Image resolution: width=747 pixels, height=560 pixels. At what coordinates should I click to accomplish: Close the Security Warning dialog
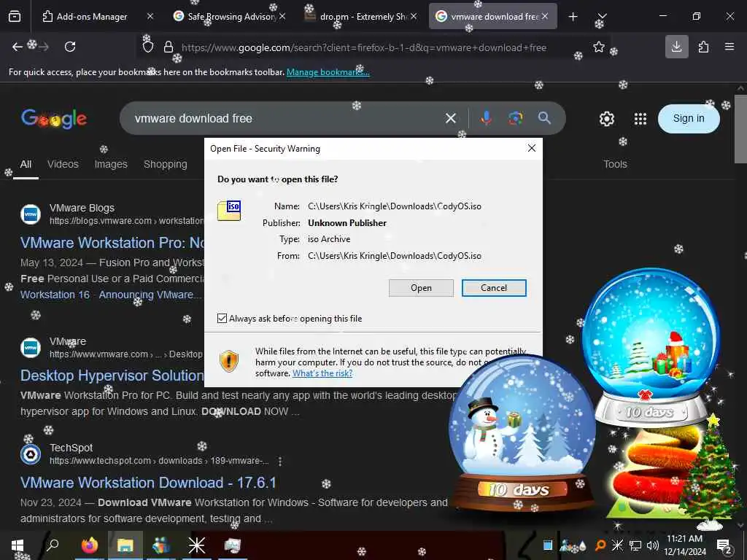point(532,149)
